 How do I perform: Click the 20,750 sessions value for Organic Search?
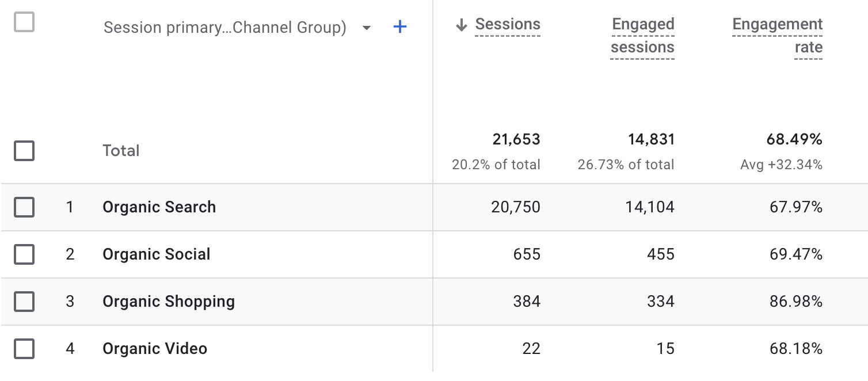pos(516,207)
